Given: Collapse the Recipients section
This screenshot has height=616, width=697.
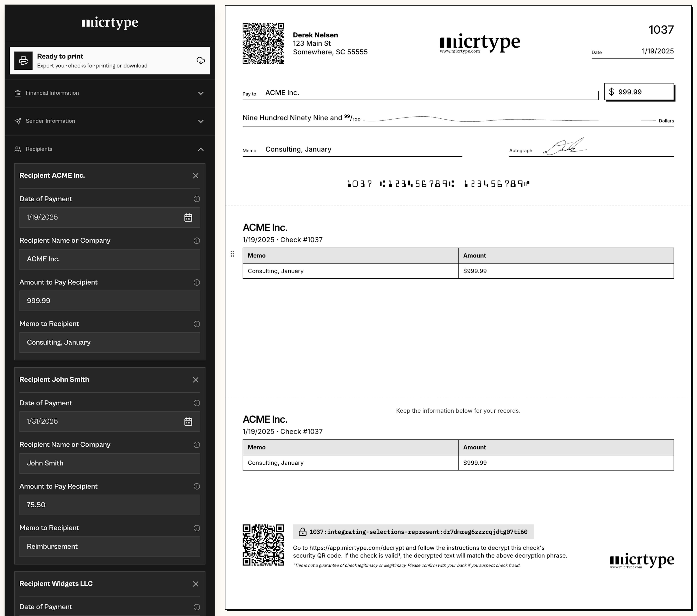Looking at the screenshot, I should click(110, 149).
